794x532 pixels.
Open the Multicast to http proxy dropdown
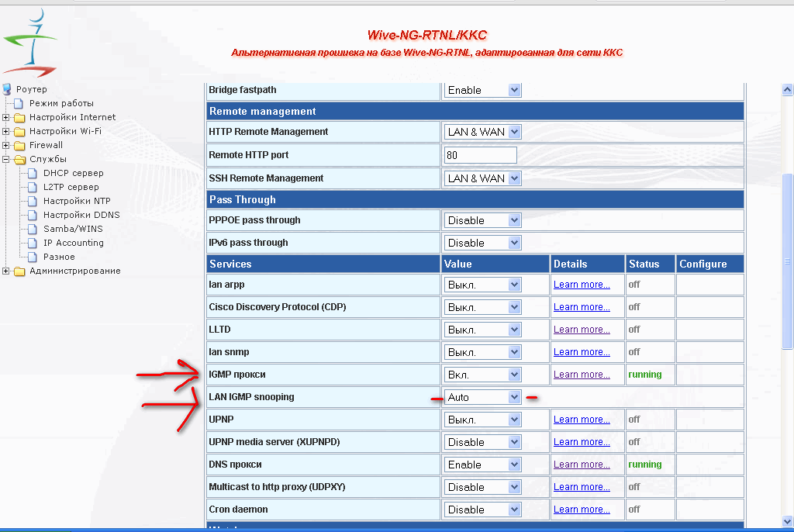click(x=482, y=487)
